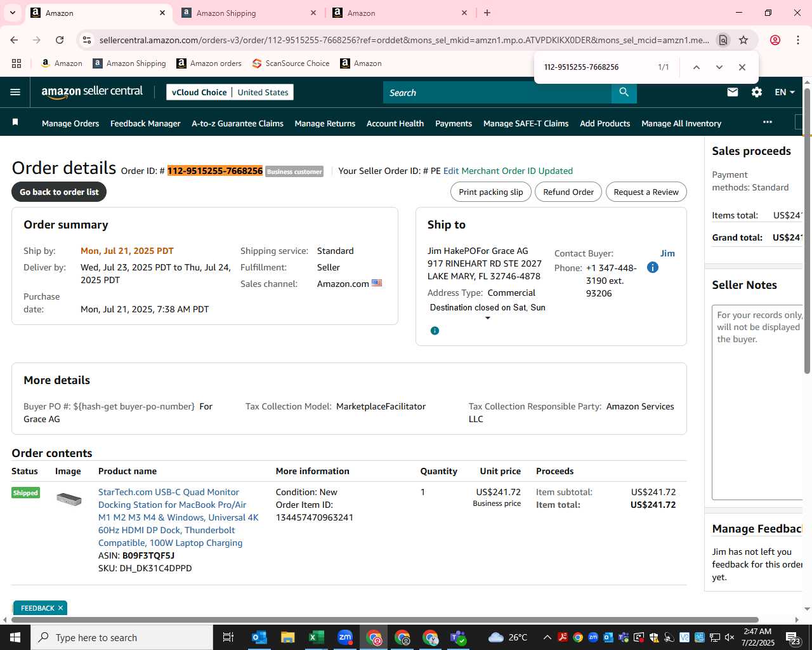Open the Chrome profile avatar icon
812x650 pixels.
pos(775,40)
